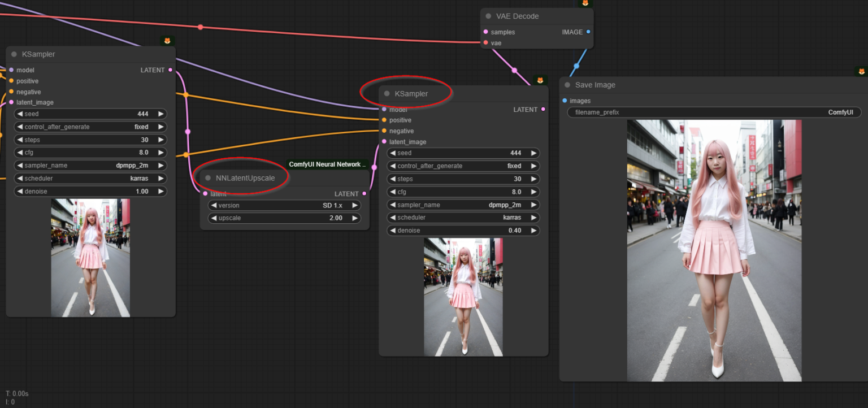Viewport: 868px width, 408px height.
Task: Collapse the VAE Decode node via title dot
Action: pos(488,16)
